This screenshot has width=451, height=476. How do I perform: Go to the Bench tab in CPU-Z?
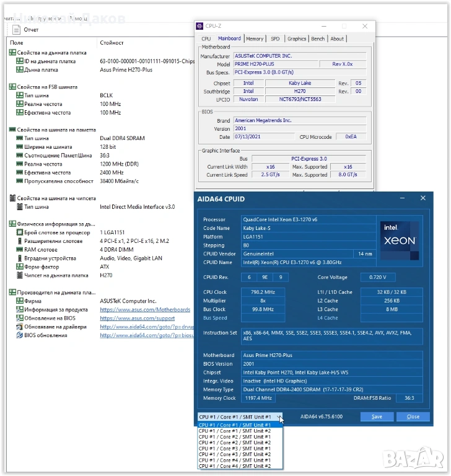tap(318, 38)
